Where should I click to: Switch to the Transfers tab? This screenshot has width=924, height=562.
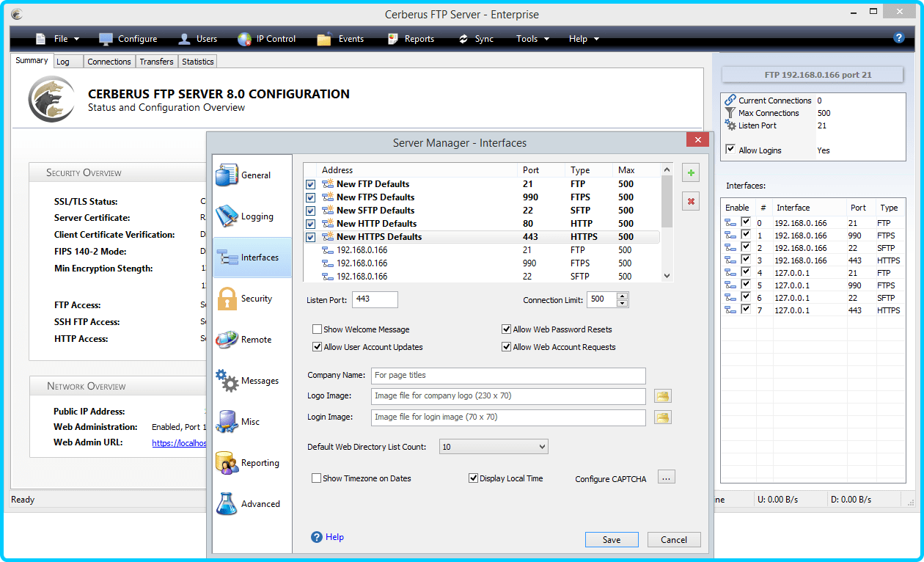click(156, 62)
